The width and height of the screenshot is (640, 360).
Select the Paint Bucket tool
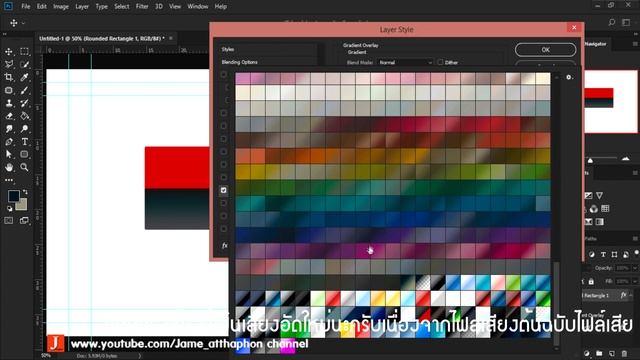click(x=24, y=116)
